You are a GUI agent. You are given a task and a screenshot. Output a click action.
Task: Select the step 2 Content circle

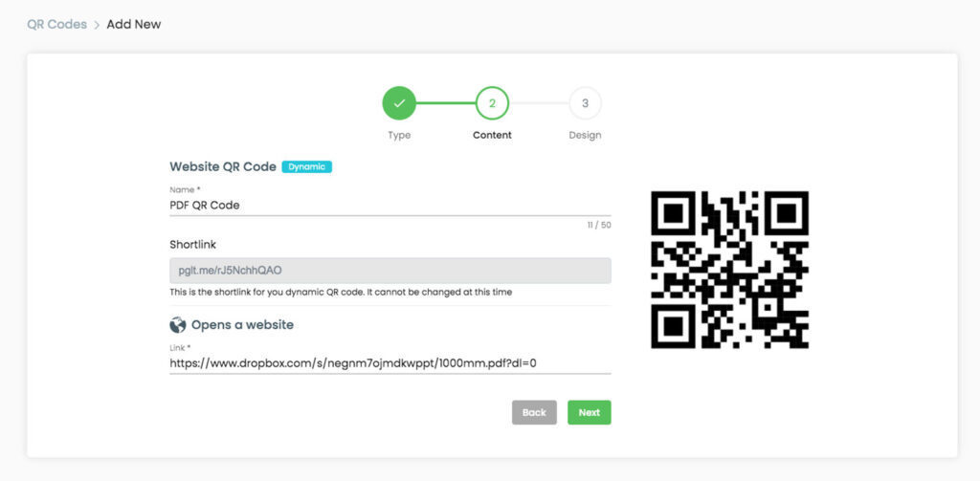point(493,103)
